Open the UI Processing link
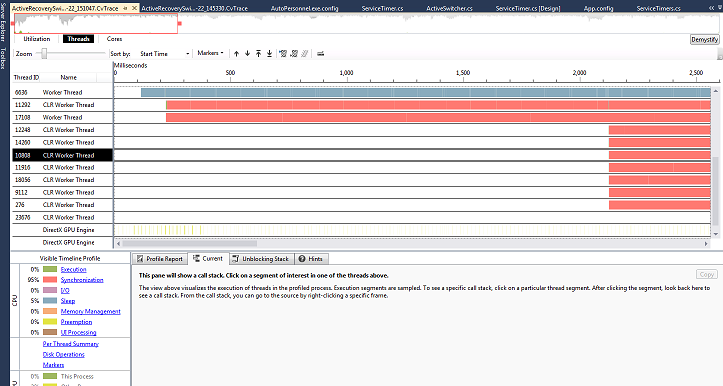 click(78, 333)
